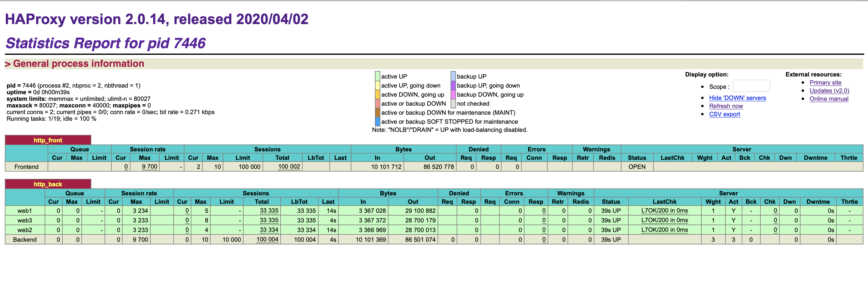This screenshot has height=298, width=868.
Task: Click the backup UP color swatch
Action: [453, 76]
